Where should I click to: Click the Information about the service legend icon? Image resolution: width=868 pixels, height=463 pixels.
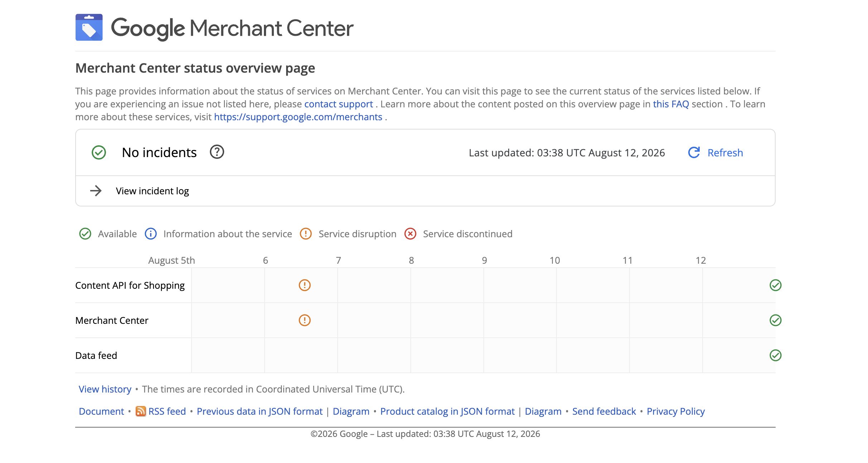[x=151, y=234]
